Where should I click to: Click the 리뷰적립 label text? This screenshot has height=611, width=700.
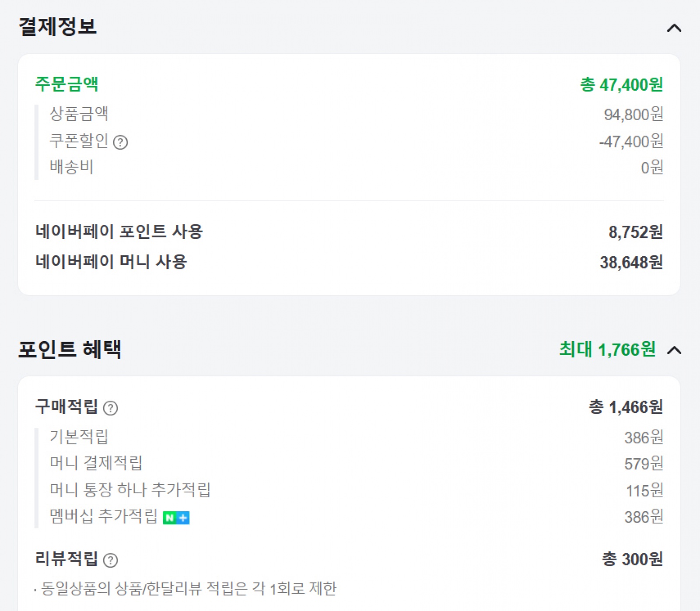(x=66, y=559)
